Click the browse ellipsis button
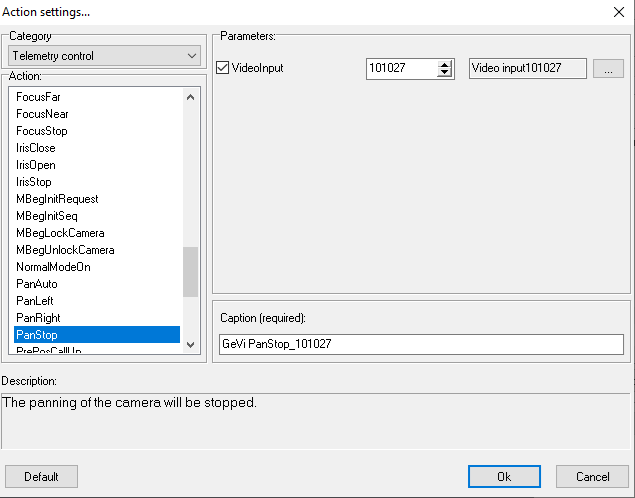Image resolution: width=635 pixels, height=498 pixels. [x=608, y=68]
